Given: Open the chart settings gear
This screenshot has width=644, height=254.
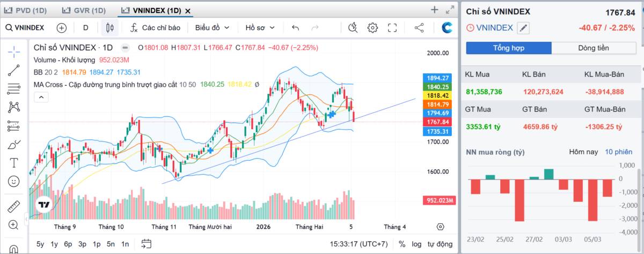Looking at the screenshot, I should point(372,28).
